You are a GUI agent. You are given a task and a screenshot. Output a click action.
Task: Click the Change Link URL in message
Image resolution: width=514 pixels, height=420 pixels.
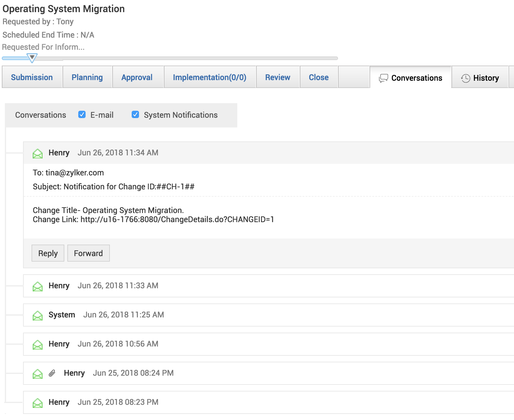pyautogui.click(x=177, y=219)
